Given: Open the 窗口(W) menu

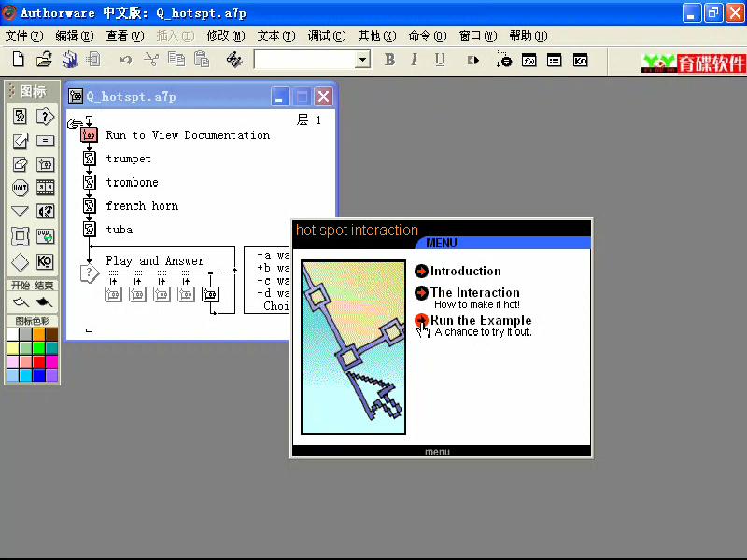Looking at the screenshot, I should (x=478, y=35).
